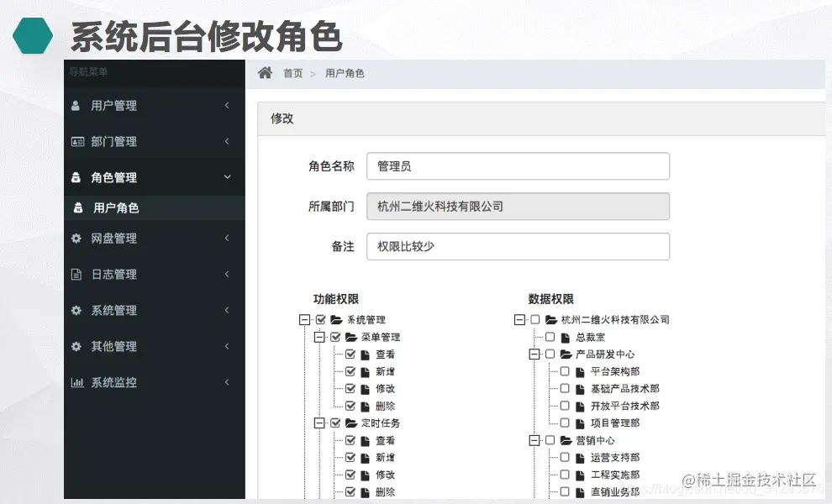832x504 pixels.
Task: Collapse the 杭州二维火科技有限公司 tree node
Action: [519, 319]
